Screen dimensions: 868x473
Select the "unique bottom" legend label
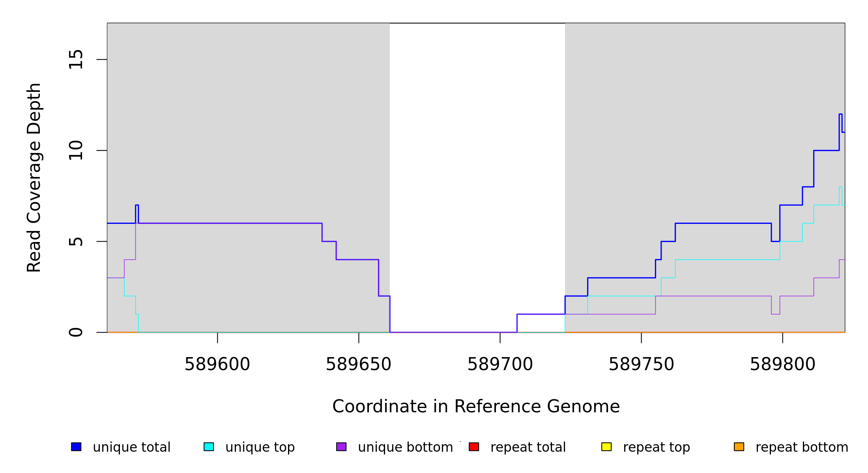click(405, 447)
